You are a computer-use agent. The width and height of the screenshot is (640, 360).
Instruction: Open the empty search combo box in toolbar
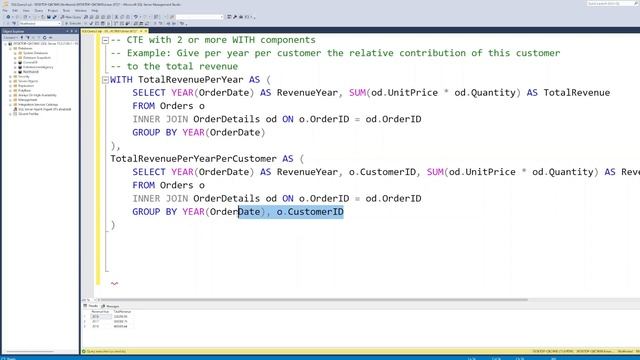click(x=200, y=17)
